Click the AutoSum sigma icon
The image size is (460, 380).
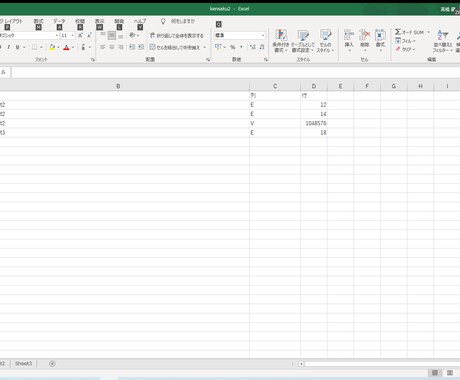tap(398, 32)
